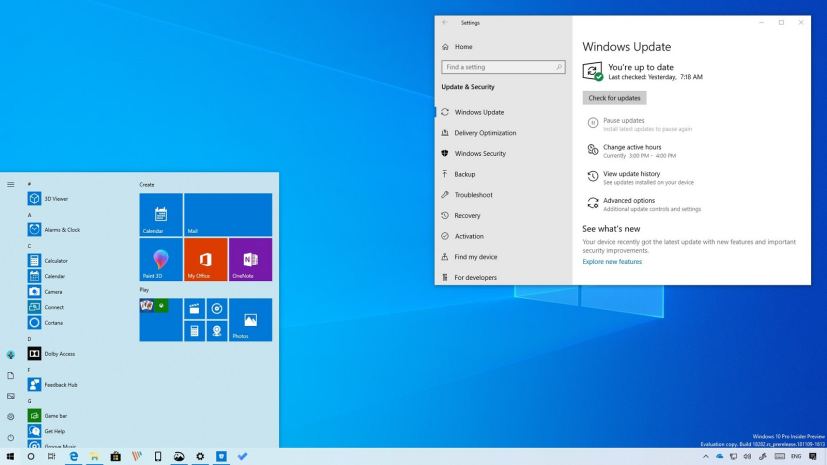Expand the Start menu hamburger navigation

click(11, 185)
